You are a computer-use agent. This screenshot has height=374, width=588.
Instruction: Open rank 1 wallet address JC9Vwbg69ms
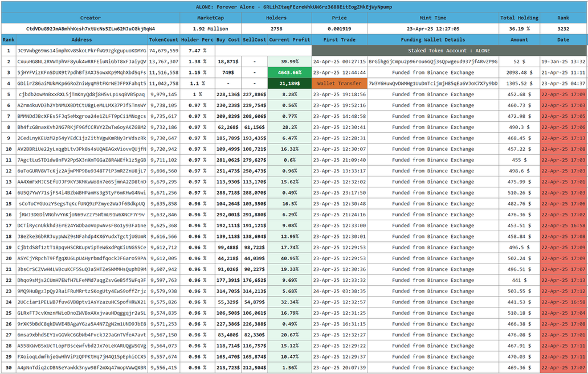click(x=81, y=51)
